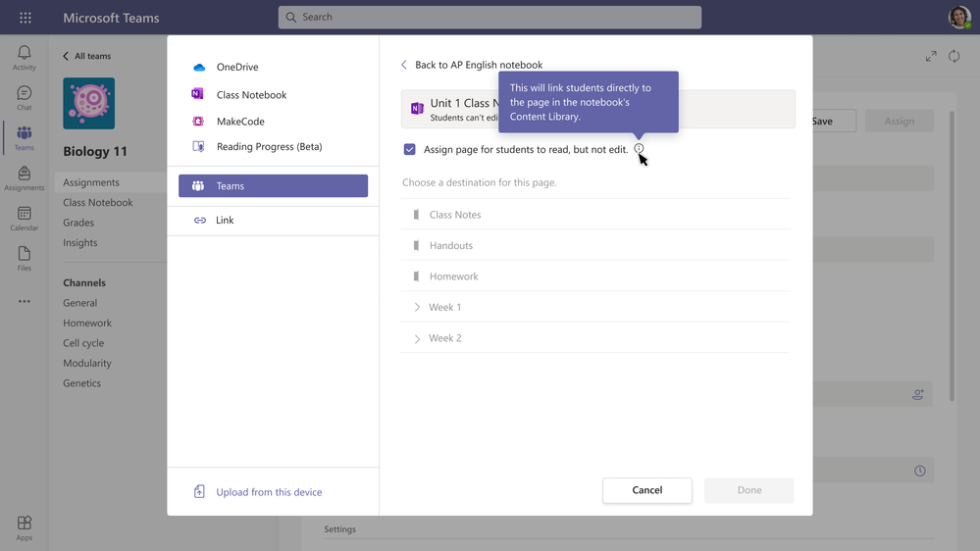Screen dimensions: 980x551
Task: Click the expand tab icon
Action: click(931, 56)
